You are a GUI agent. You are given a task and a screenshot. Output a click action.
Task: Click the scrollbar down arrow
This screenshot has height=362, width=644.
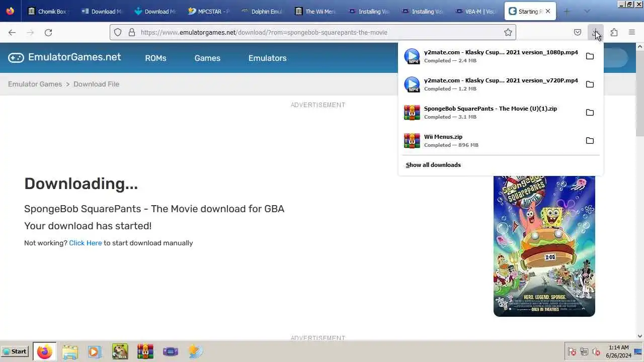pyautogui.click(x=640, y=336)
